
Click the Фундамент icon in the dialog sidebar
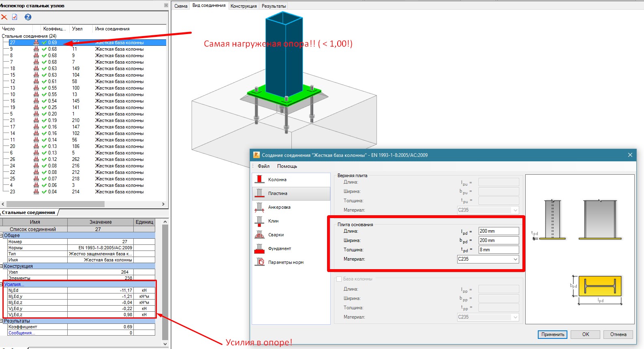[259, 248]
